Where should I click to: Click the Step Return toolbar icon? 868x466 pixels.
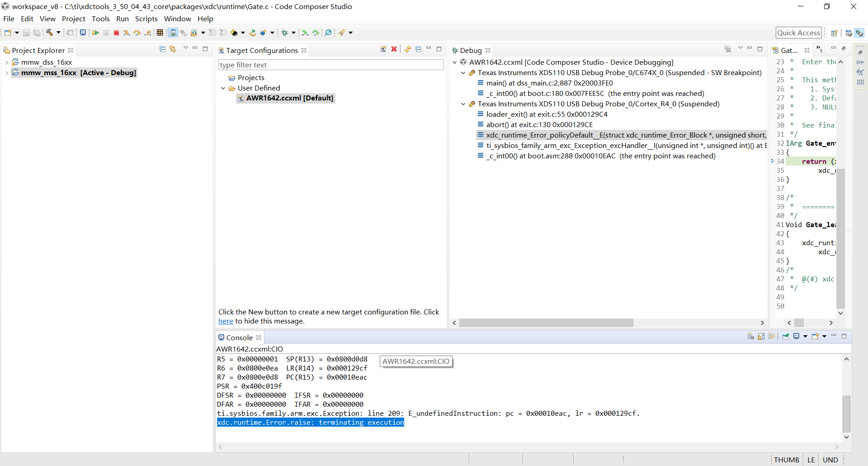point(148,33)
